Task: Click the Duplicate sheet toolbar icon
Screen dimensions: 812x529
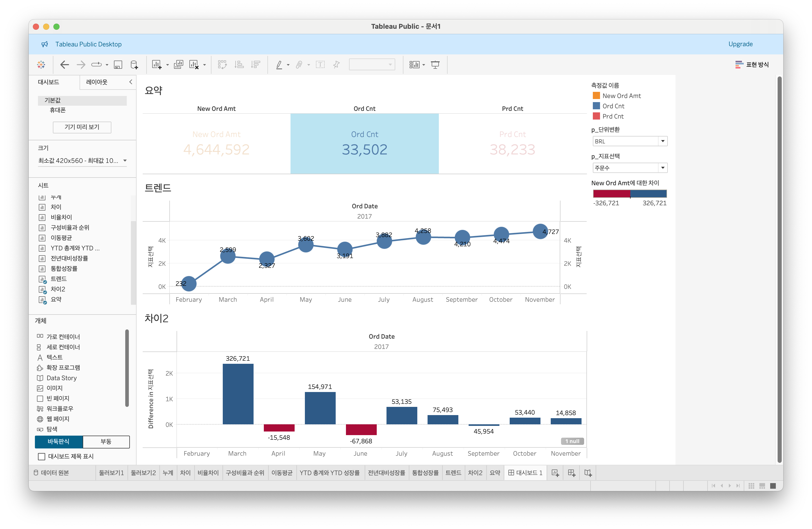Action: (178, 64)
